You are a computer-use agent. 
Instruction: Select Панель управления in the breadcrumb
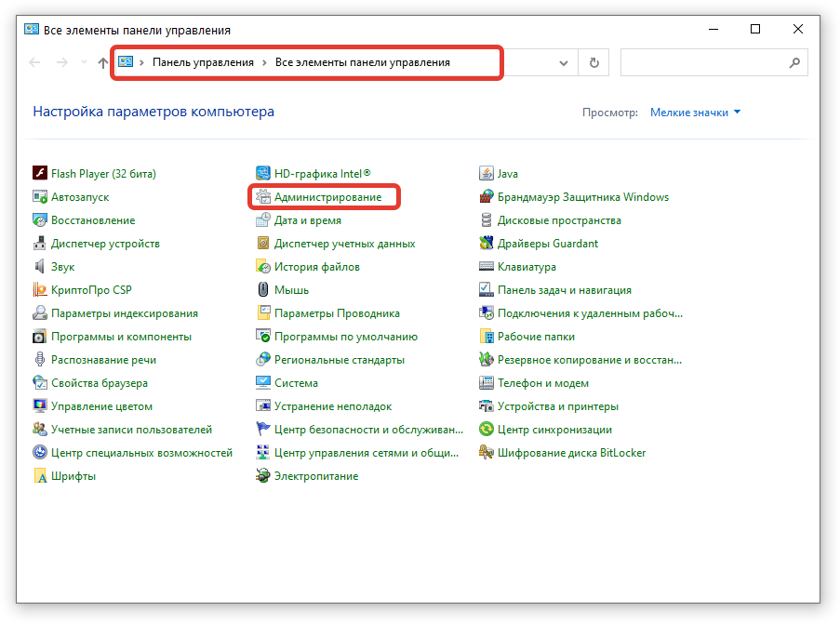(x=203, y=62)
